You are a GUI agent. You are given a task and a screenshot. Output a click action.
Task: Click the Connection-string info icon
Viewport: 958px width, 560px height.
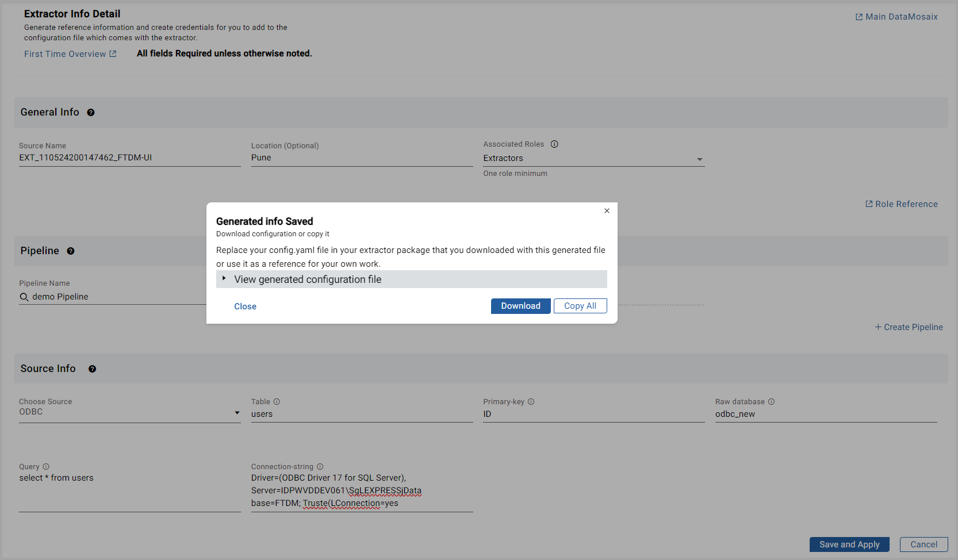pyautogui.click(x=320, y=467)
